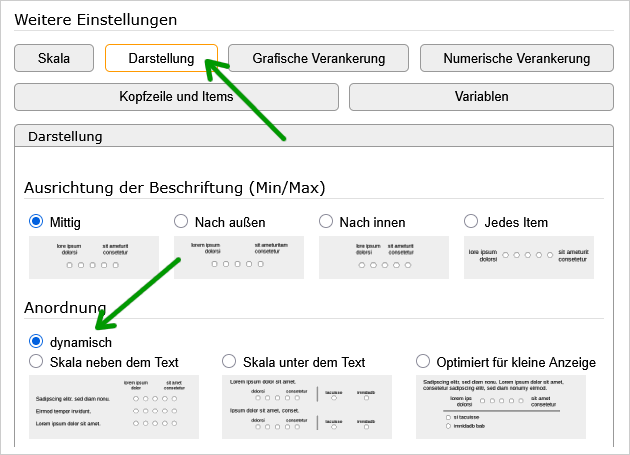Click Optimiert für kleine Anzeige preview image
Screen dimensions: 630x455
(501, 407)
